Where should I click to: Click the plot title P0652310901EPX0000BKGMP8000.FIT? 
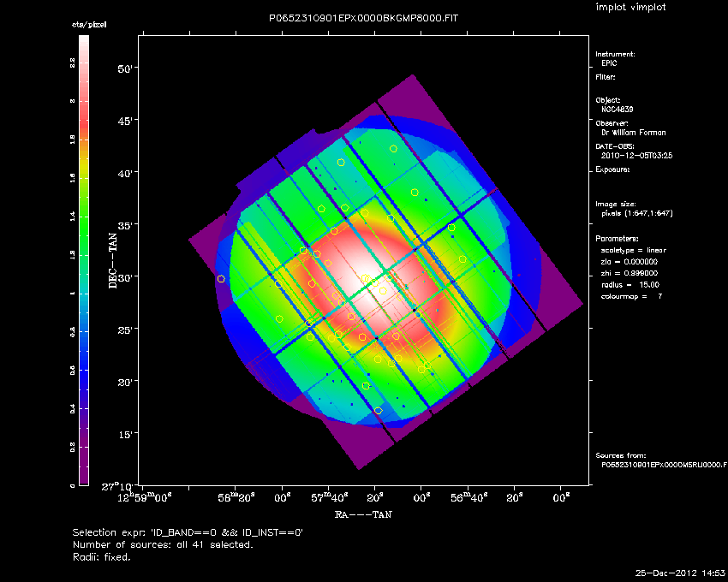(363, 18)
